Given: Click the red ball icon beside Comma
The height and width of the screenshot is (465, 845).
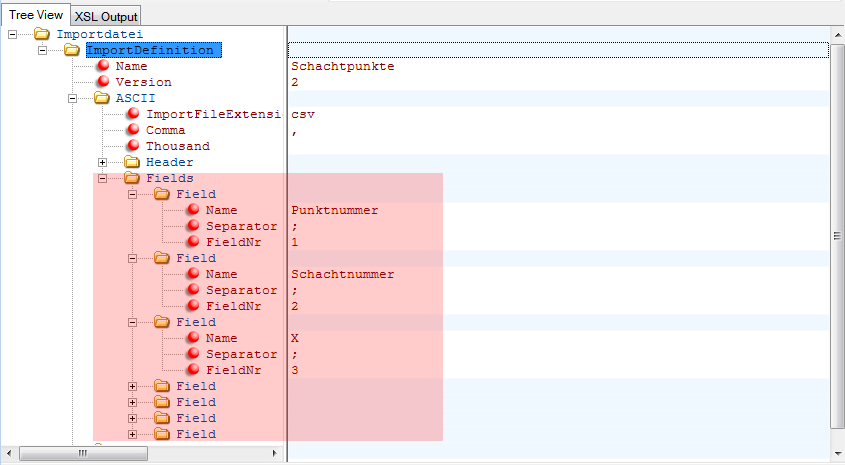Looking at the screenshot, I should tap(132, 130).
